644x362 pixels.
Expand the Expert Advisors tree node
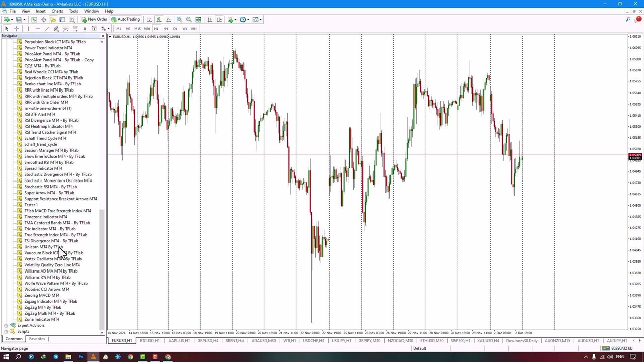[6, 325]
